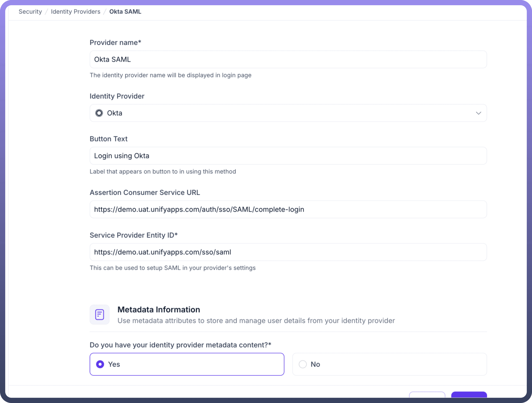Click the Okta sunburst logo icon
The image size is (532, 403).
pyautogui.click(x=99, y=113)
